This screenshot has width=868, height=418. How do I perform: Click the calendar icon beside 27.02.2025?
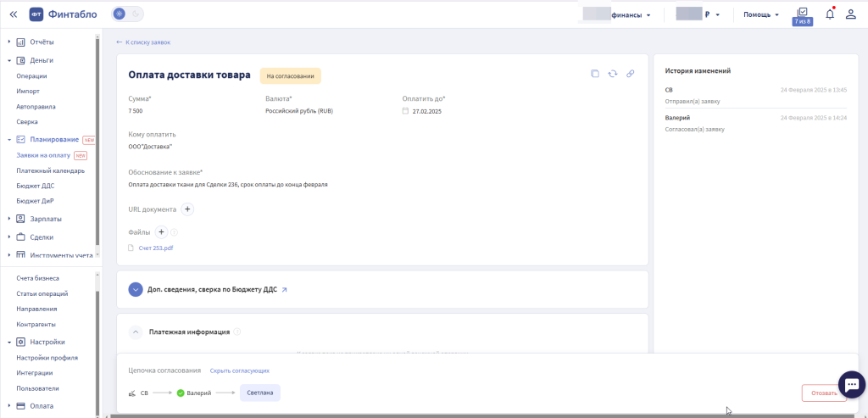click(x=405, y=111)
